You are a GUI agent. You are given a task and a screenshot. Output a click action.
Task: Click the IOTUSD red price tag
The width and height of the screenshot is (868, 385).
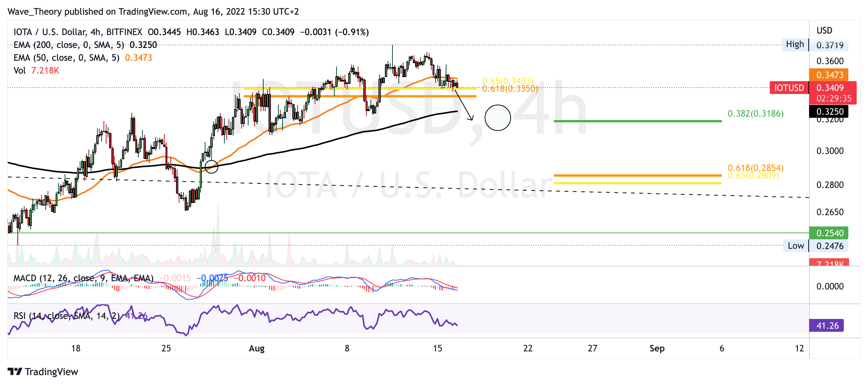789,88
